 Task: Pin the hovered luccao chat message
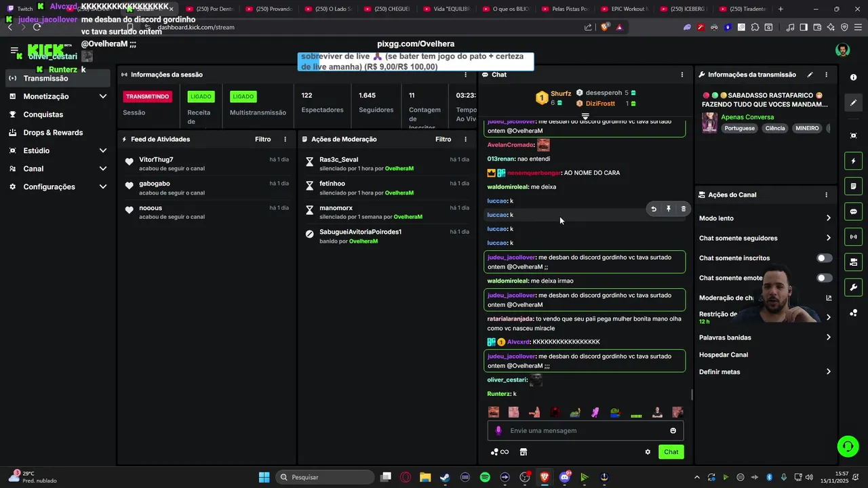(x=669, y=209)
